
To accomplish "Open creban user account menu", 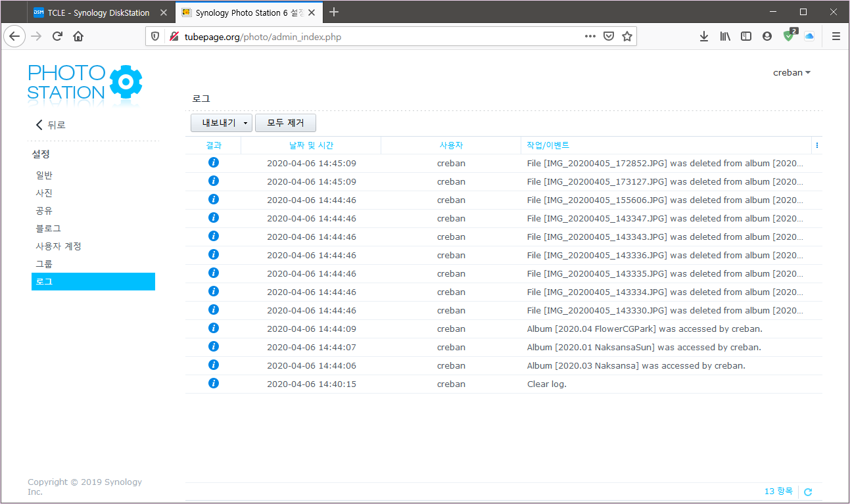I will point(791,73).
